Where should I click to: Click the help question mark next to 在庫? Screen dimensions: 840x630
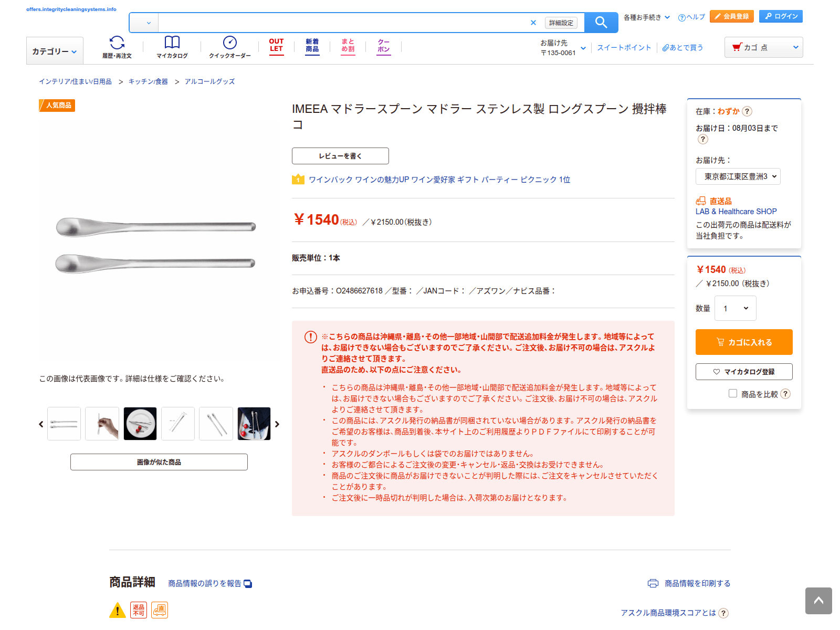click(747, 111)
